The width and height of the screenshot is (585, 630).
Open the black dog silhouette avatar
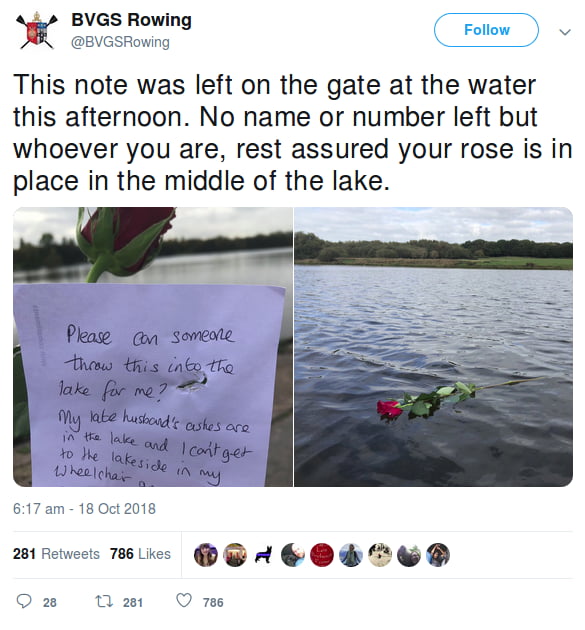pos(264,555)
